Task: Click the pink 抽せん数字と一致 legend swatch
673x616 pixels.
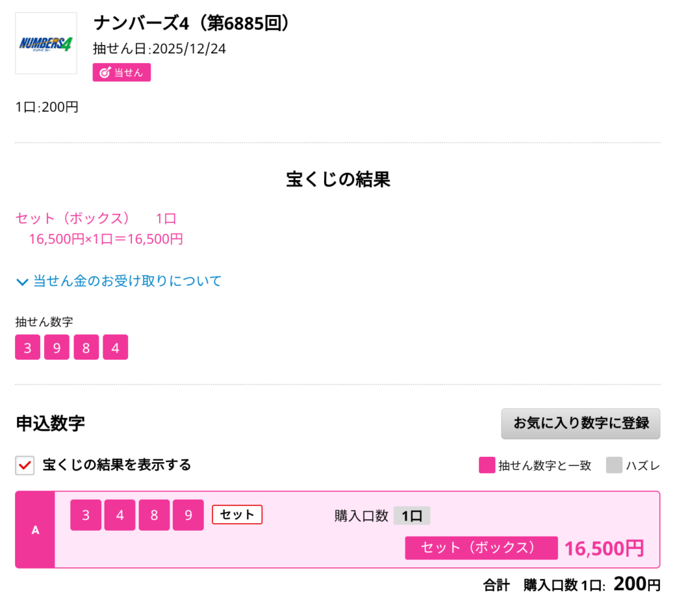Action: [486, 465]
